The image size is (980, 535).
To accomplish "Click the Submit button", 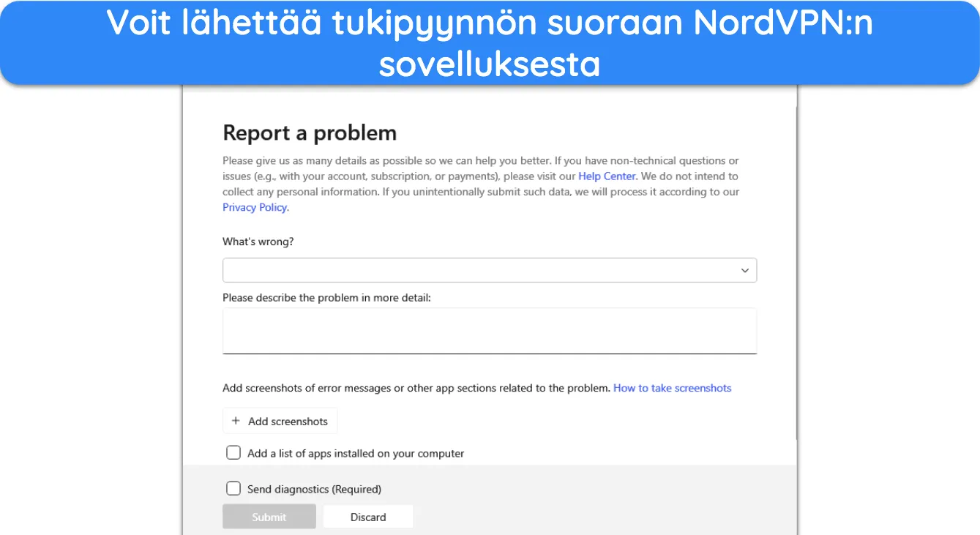I will pos(269,517).
